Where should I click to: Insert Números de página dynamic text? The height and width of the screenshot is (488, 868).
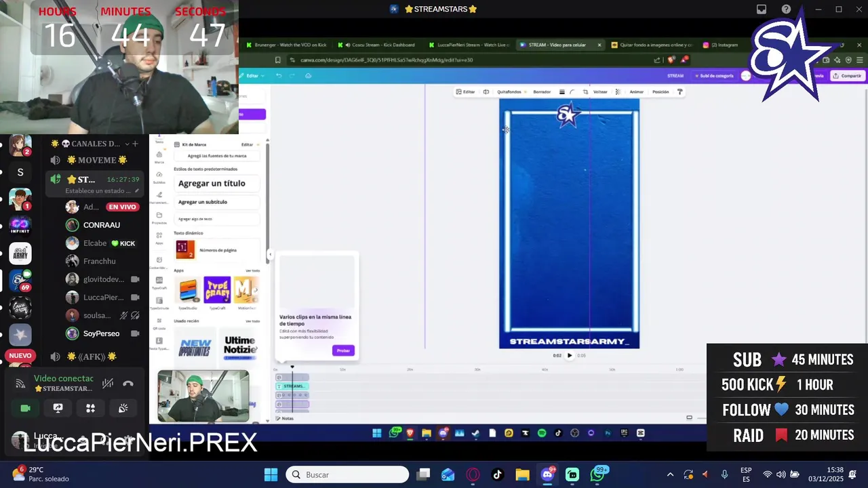coord(216,250)
